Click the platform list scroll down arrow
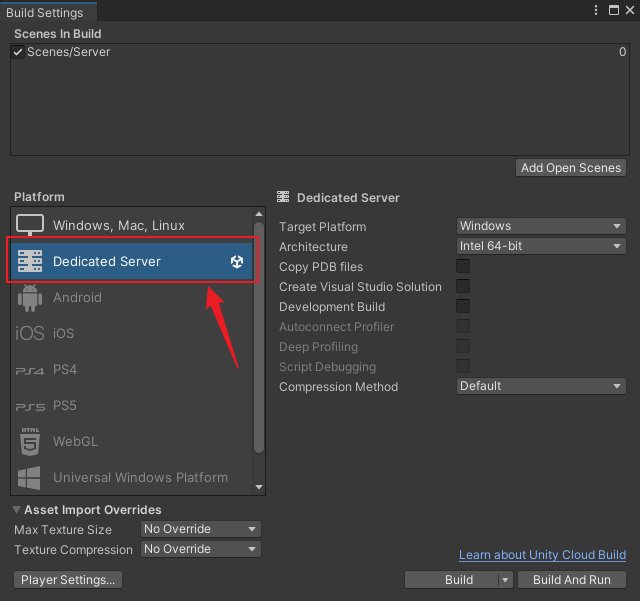 pos(259,487)
